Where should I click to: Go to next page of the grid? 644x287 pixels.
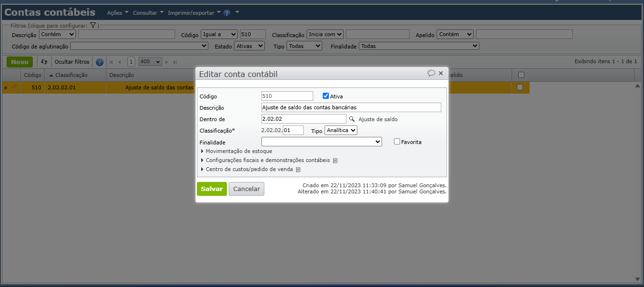[167, 62]
